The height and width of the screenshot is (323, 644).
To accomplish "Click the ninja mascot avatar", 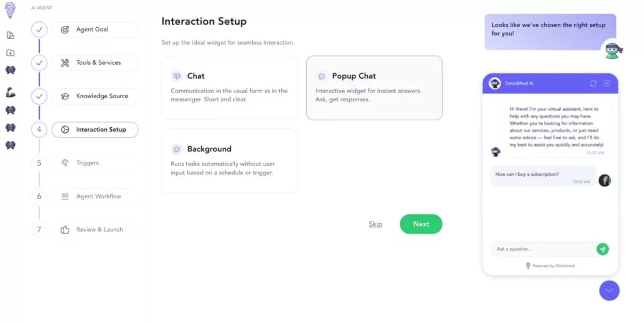I will coord(612,50).
